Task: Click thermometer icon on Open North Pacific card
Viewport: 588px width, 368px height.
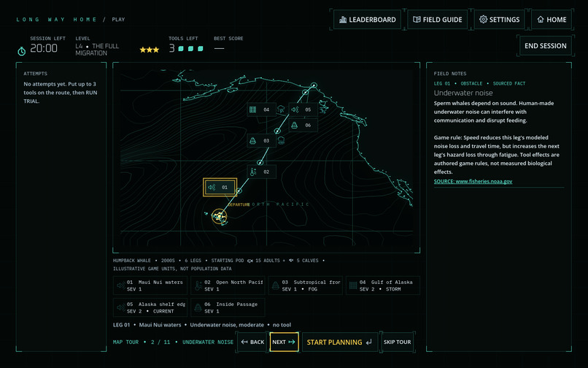Action: pos(198,285)
